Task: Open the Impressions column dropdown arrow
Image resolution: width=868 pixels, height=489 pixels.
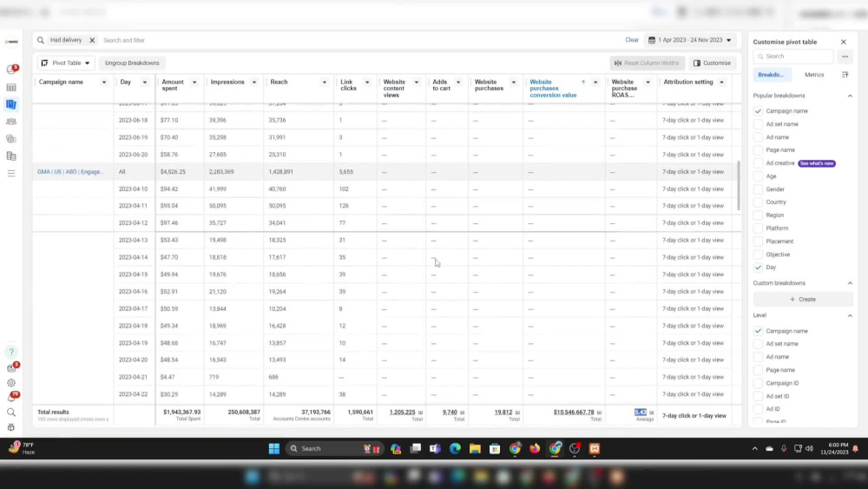Action: click(x=254, y=83)
